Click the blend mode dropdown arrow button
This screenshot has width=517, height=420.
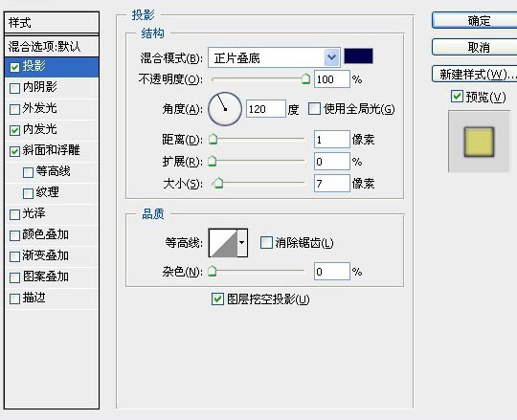pyautogui.click(x=331, y=57)
